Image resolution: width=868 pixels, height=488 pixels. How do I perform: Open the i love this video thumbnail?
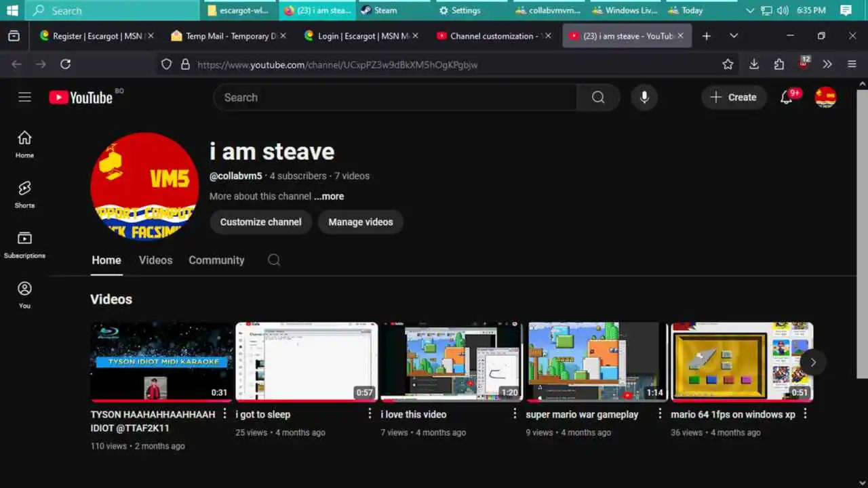pos(451,362)
